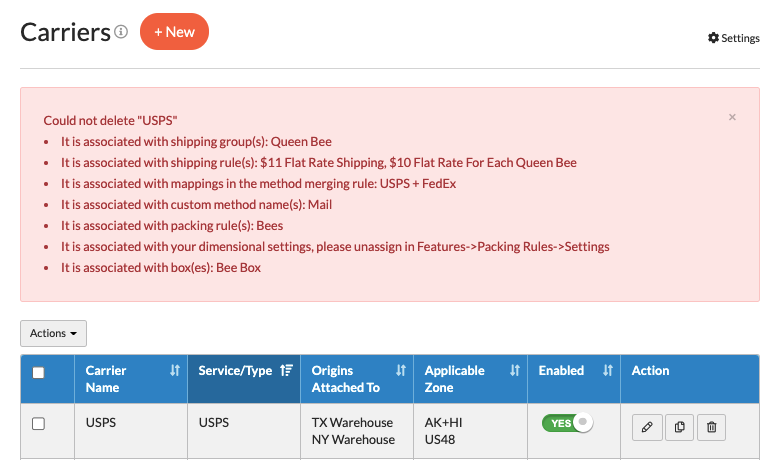Click the USPS carrier name cell
Viewport: 760px width, 460px height.
pyautogui.click(x=101, y=423)
